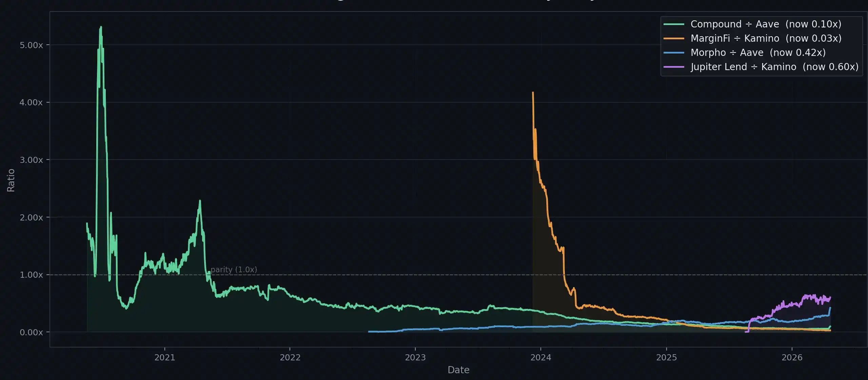This screenshot has width=868, height=380.
Task: Click the 2023 x-axis tick label
Action: pyautogui.click(x=415, y=358)
